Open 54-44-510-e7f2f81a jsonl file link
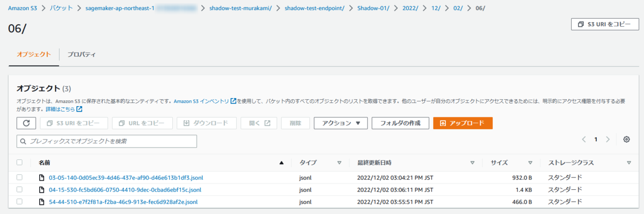 pos(123,202)
